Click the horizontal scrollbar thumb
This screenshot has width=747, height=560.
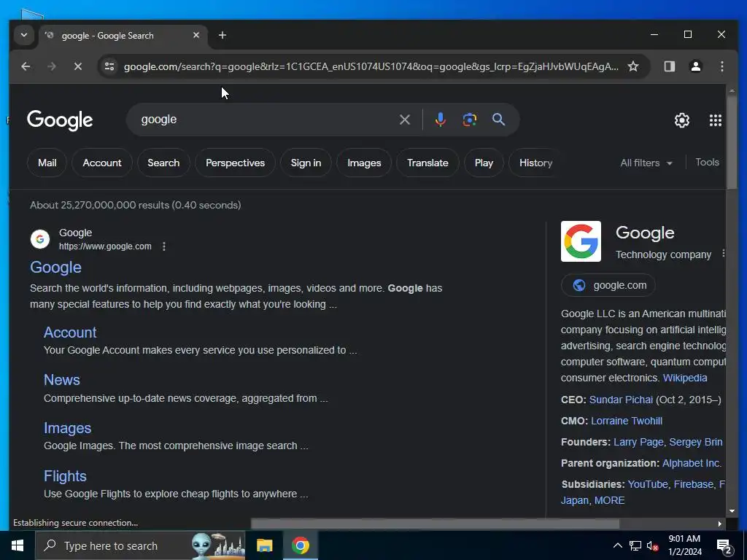tap(435, 524)
